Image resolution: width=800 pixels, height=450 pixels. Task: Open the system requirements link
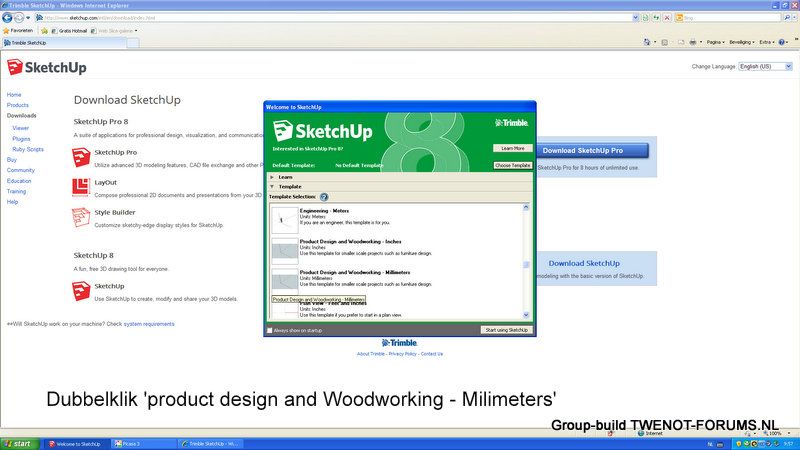(149, 324)
